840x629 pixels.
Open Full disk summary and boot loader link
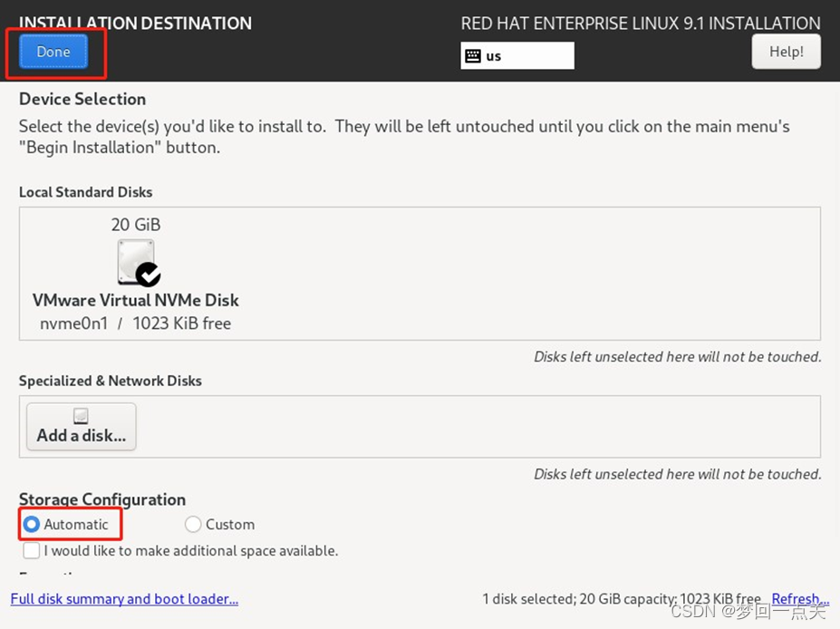[124, 598]
